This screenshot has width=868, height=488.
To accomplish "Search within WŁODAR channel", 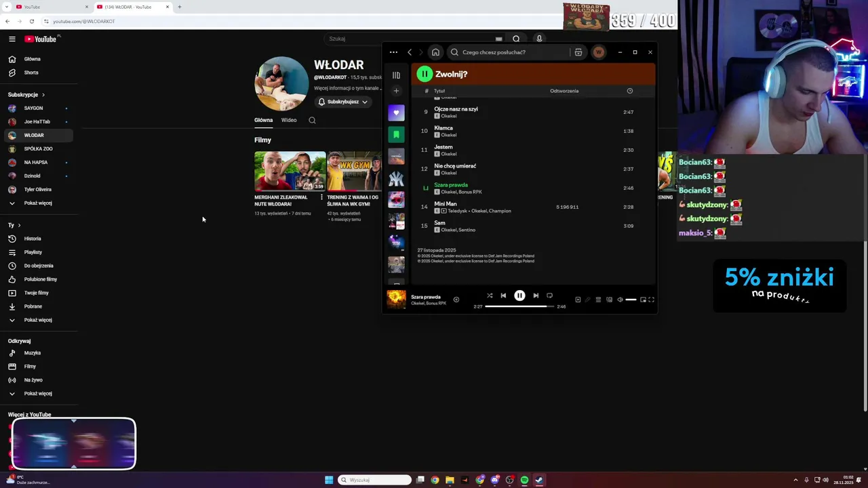I will (x=312, y=120).
